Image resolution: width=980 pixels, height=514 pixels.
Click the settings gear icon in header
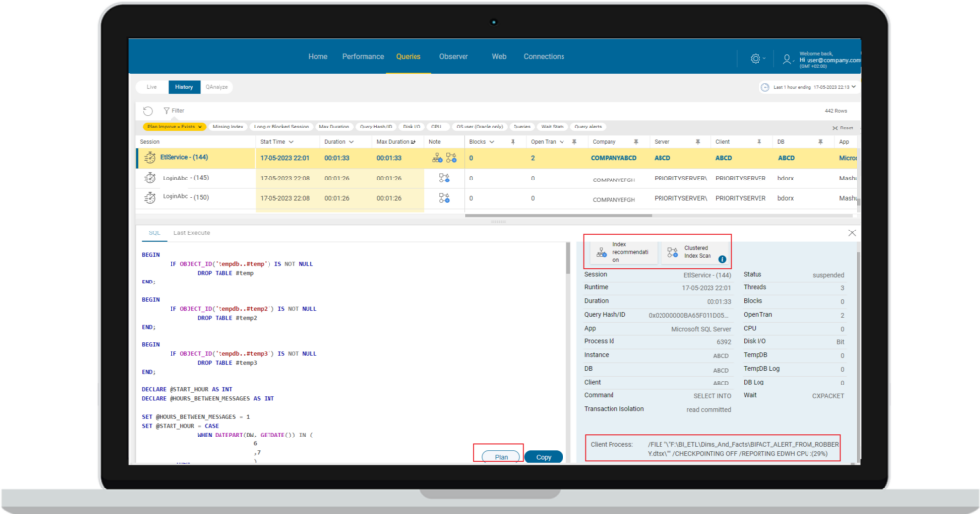[x=755, y=58]
